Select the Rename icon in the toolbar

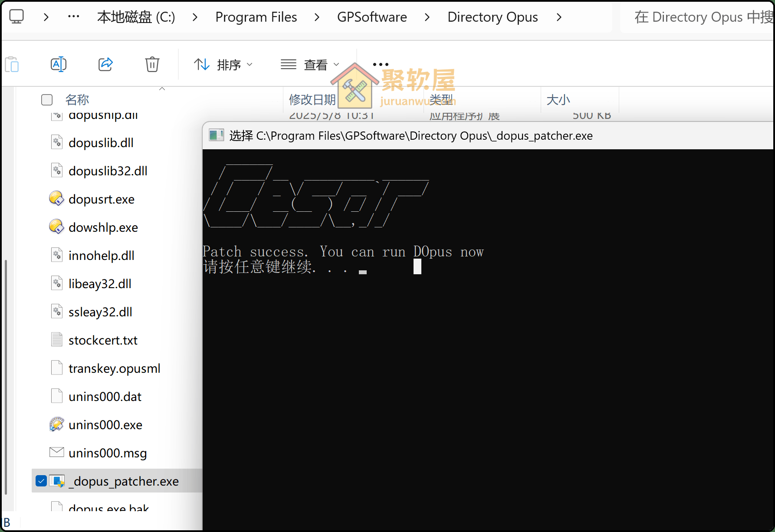59,64
